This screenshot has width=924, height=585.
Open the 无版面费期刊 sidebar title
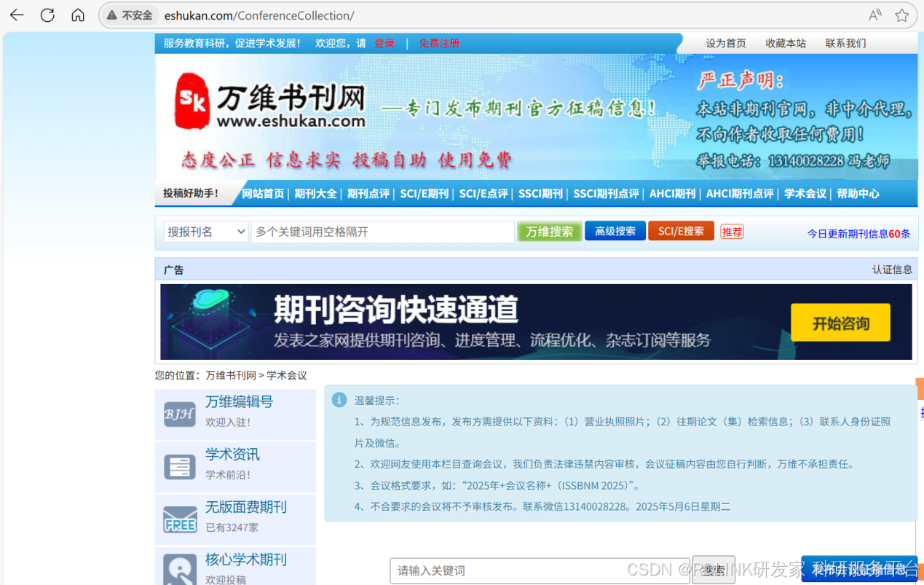tap(246, 507)
